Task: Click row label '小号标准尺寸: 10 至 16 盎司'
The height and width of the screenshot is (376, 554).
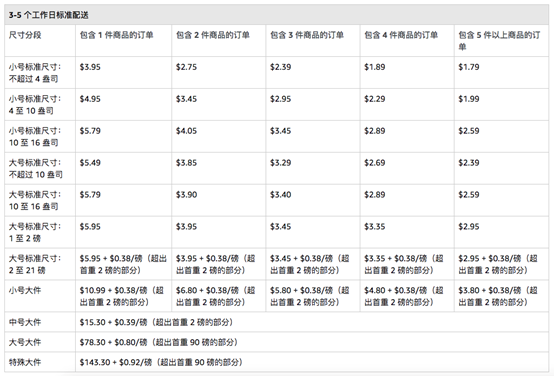Action: coord(35,137)
